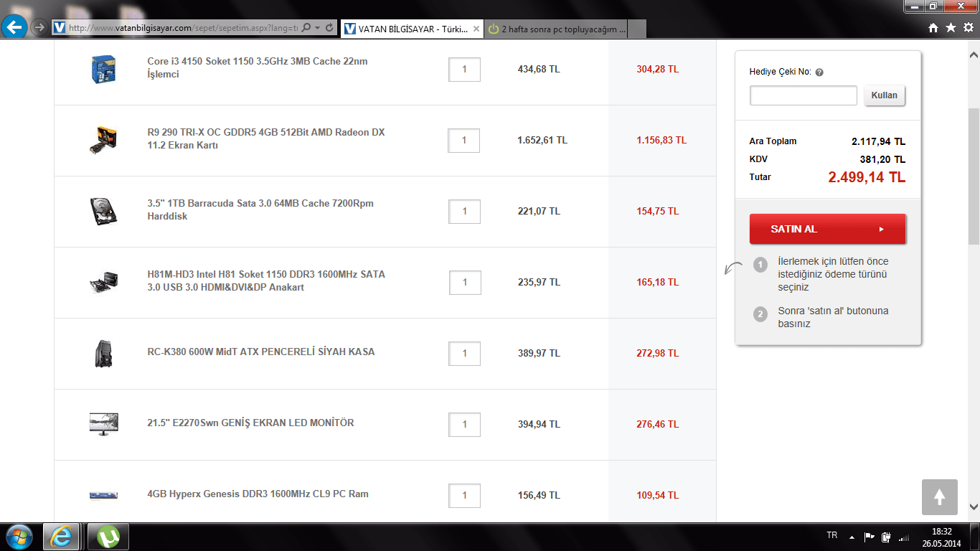Image resolution: width=980 pixels, height=551 pixels.
Task: Click the address bar URL field
Action: click(183, 28)
